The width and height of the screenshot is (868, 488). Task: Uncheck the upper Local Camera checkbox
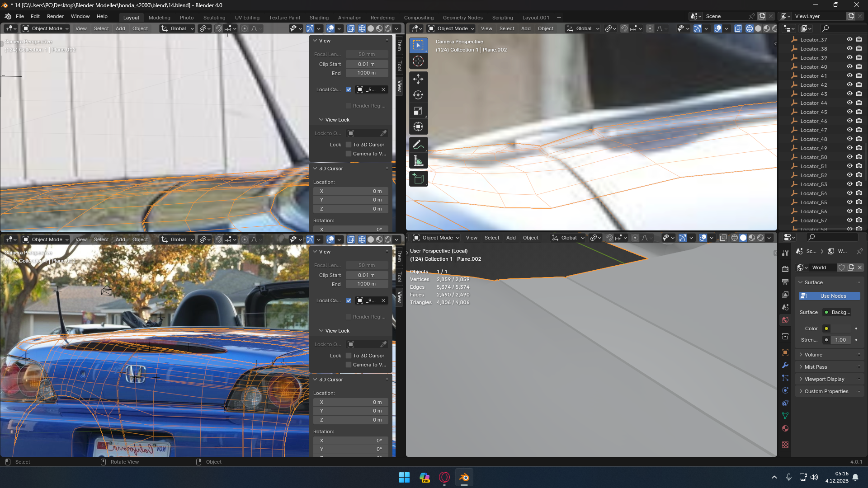pos(349,89)
